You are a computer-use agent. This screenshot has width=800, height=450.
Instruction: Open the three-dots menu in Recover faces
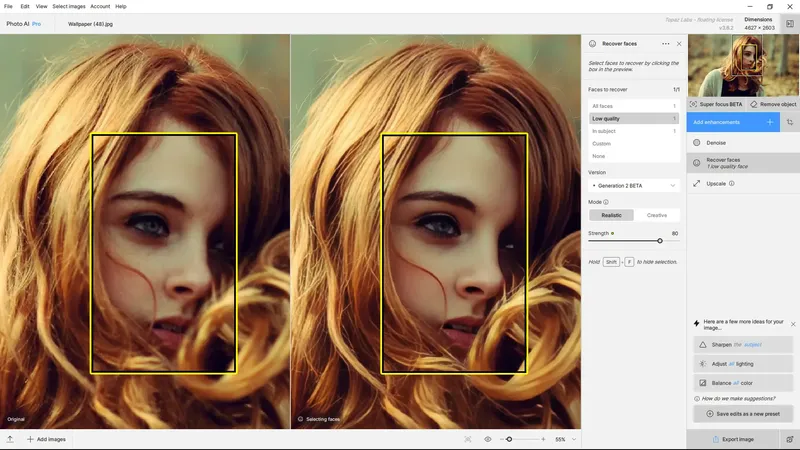tap(665, 44)
